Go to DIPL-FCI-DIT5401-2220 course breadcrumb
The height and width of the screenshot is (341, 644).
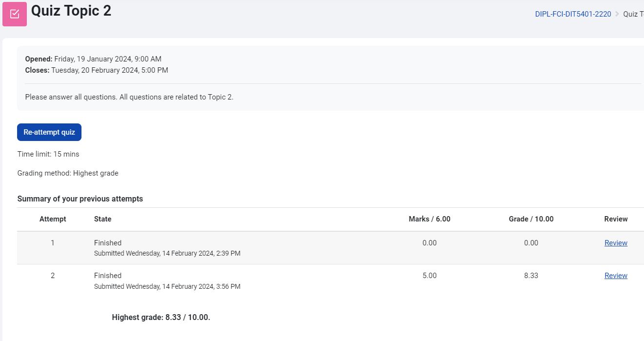point(573,14)
